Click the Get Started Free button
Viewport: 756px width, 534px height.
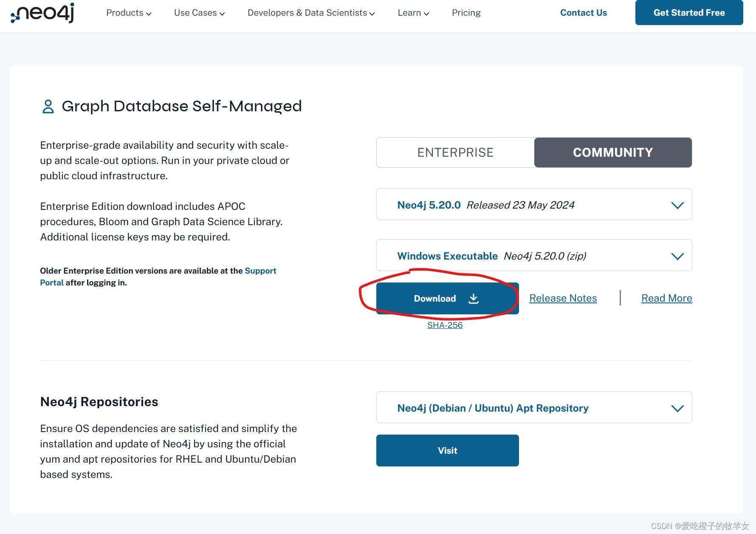click(x=689, y=12)
